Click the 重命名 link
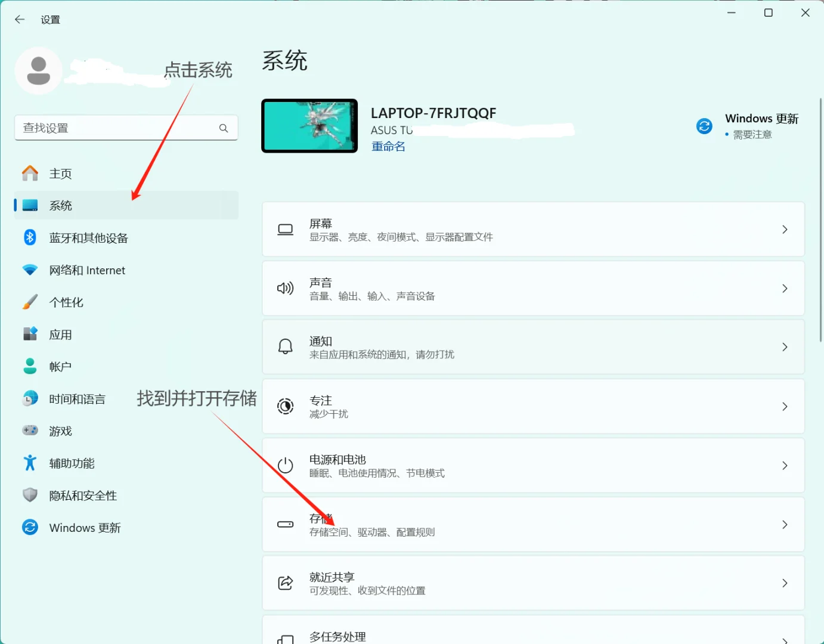The image size is (824, 644). point(388,146)
